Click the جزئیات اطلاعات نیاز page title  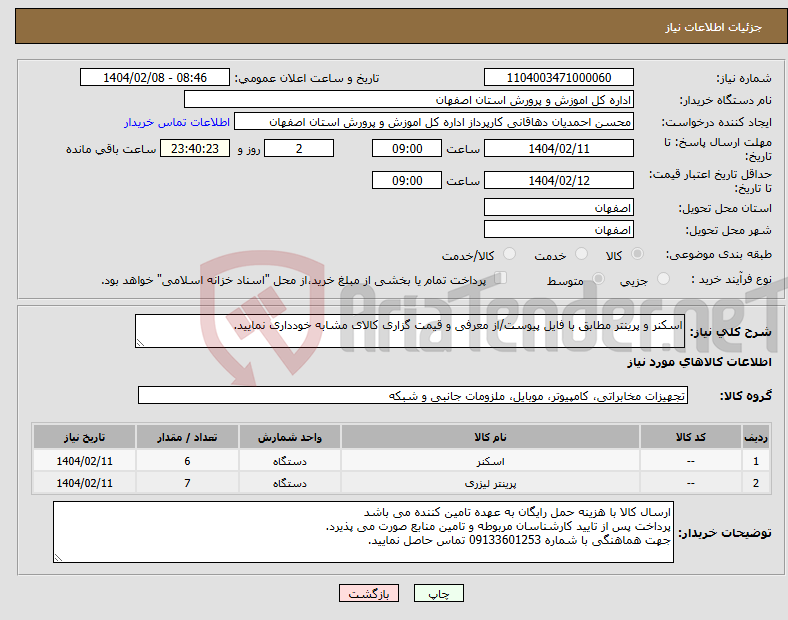[713, 27]
